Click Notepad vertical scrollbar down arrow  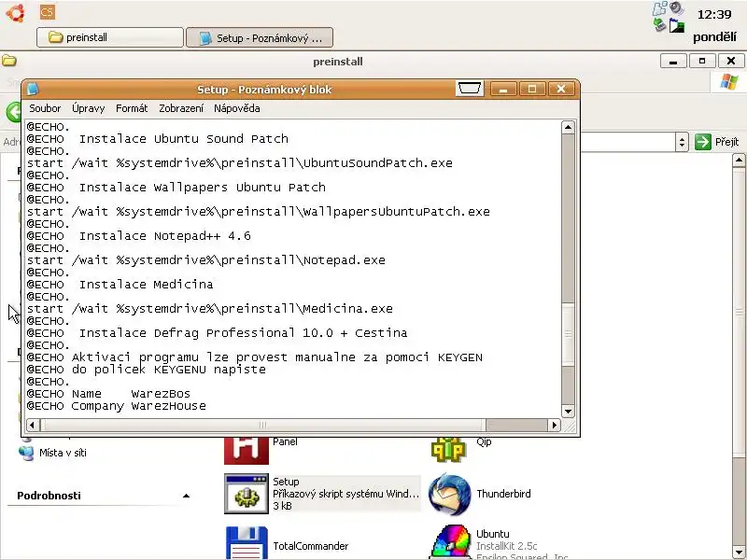tap(568, 411)
